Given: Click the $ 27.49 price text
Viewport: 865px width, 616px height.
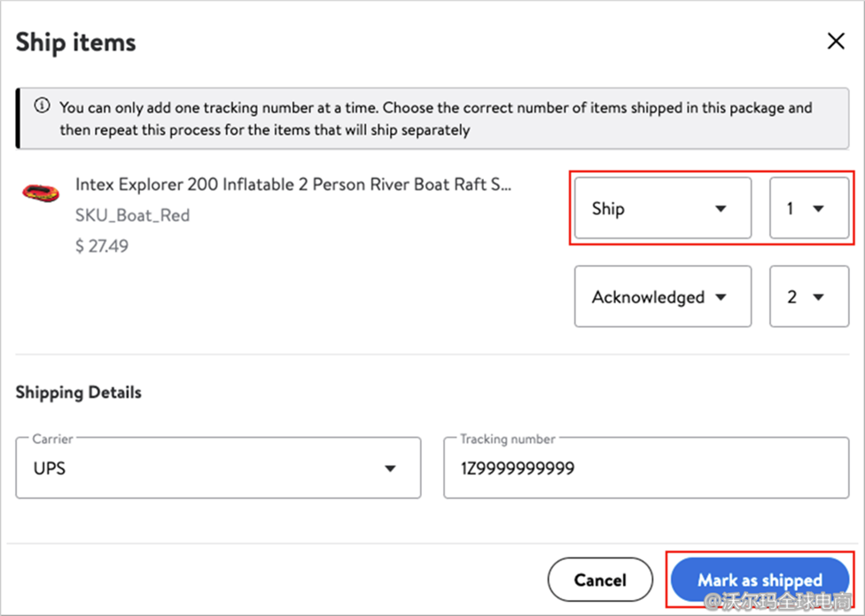Looking at the screenshot, I should click(102, 246).
